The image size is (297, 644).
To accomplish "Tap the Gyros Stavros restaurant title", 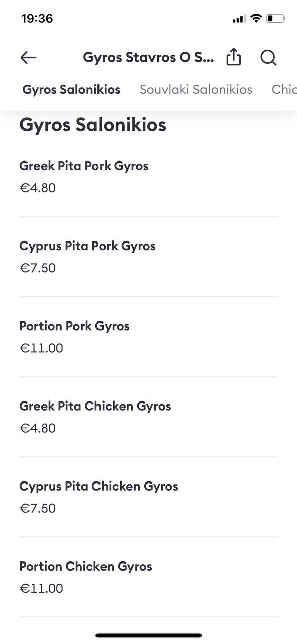I will click(148, 57).
